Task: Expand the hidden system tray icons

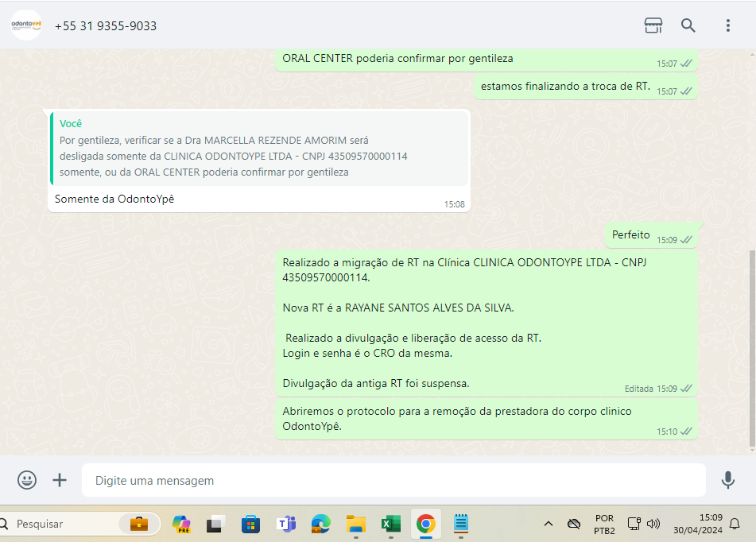Action: (x=549, y=524)
